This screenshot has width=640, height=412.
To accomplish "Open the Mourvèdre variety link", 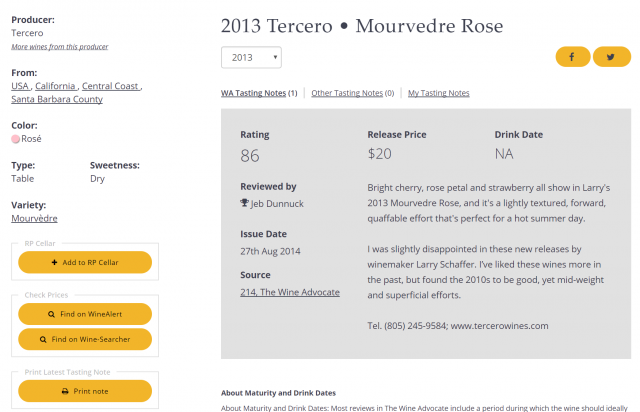I will (34, 218).
